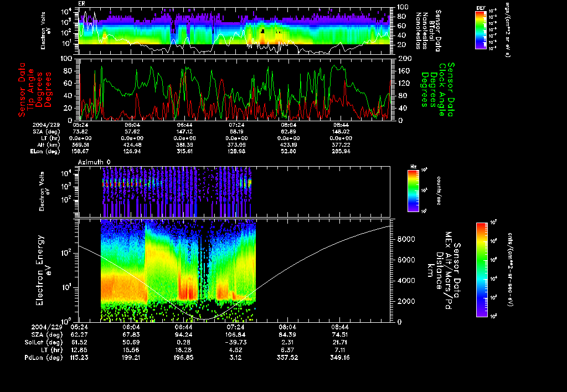
Task: Click the local time value 6.37
Action: (x=287, y=350)
